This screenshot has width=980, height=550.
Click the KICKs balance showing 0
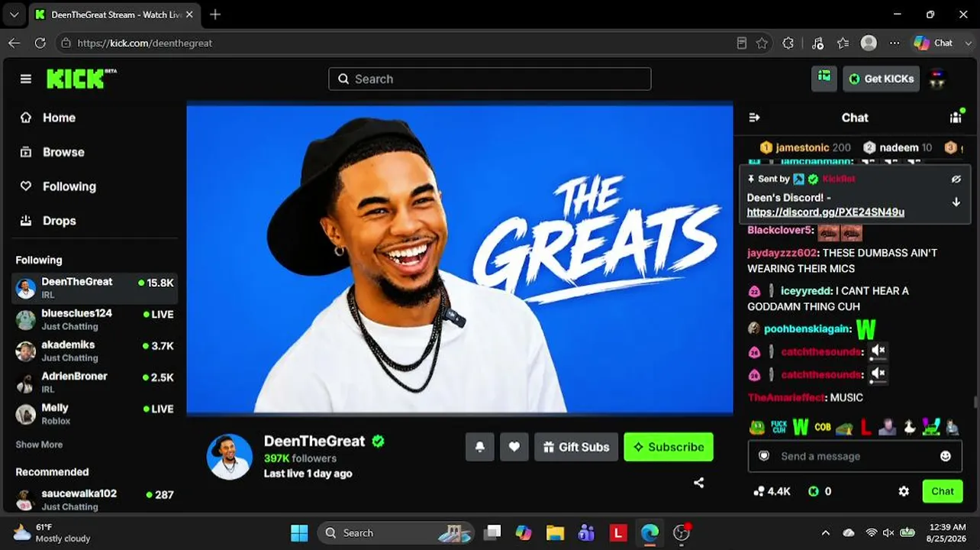tap(820, 491)
